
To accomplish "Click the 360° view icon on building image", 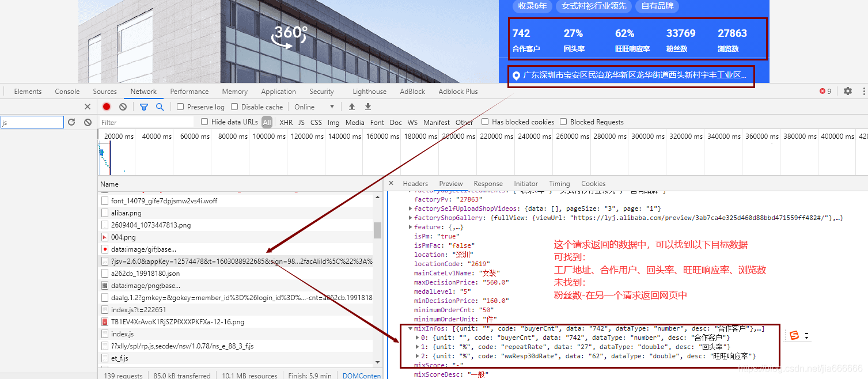I will pos(290,36).
